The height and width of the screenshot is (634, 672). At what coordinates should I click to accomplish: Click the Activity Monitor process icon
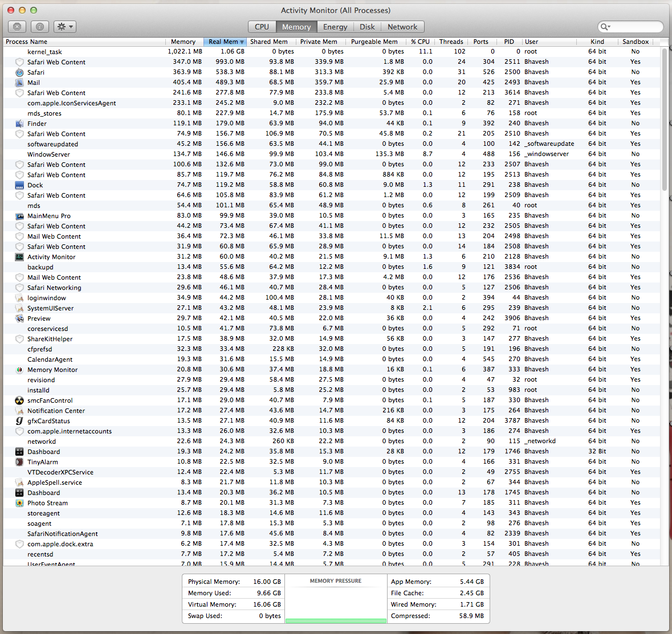pyautogui.click(x=19, y=257)
